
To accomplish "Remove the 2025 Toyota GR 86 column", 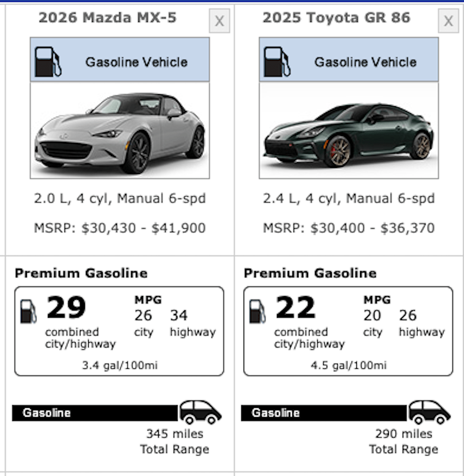I will click(448, 20).
